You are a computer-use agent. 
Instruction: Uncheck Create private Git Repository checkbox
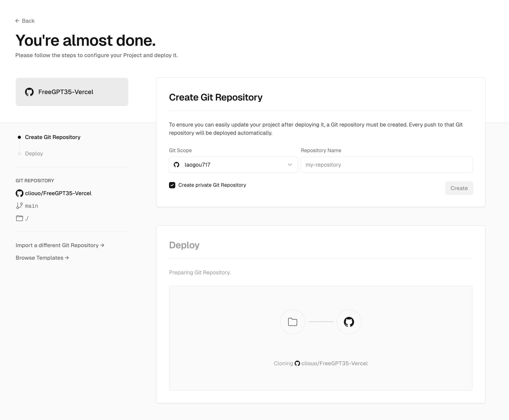(172, 185)
